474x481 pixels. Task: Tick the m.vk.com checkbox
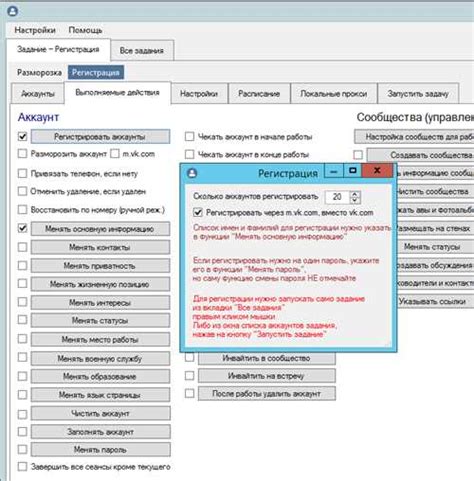pyautogui.click(x=115, y=153)
